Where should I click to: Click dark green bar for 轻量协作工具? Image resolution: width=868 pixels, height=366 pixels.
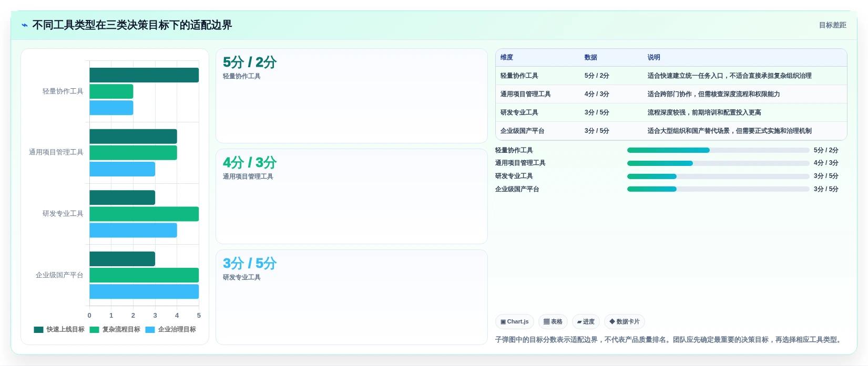coord(144,75)
